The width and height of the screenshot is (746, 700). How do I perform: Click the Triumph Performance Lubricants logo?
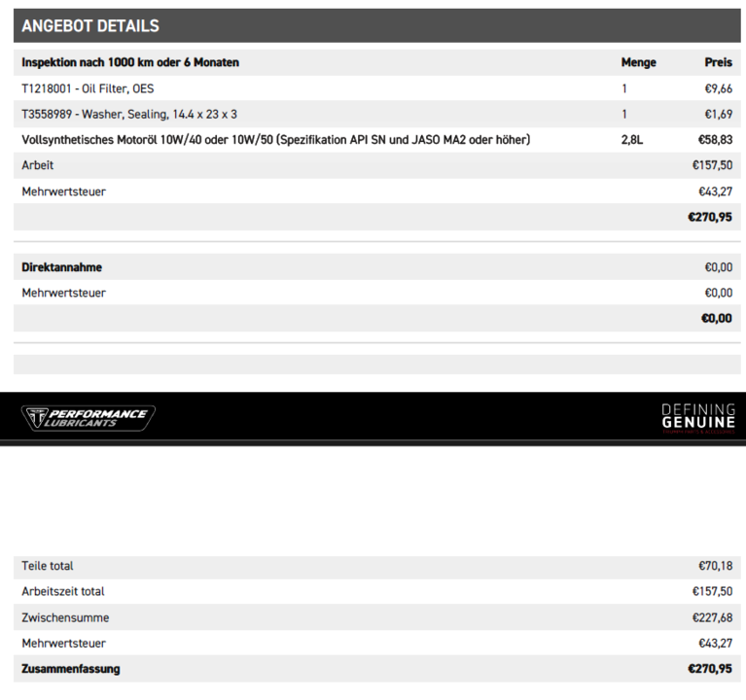click(88, 418)
